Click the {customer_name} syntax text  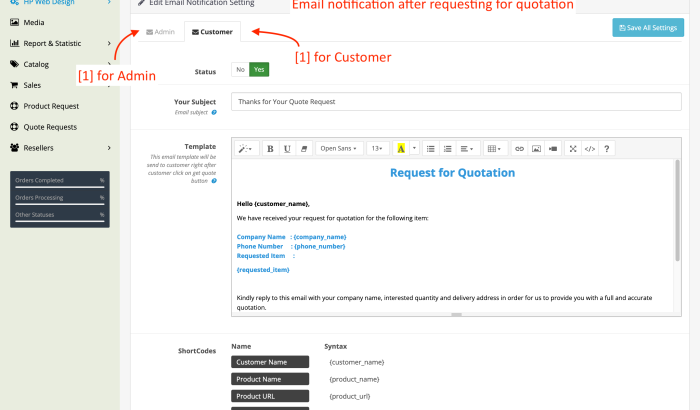[357, 362]
